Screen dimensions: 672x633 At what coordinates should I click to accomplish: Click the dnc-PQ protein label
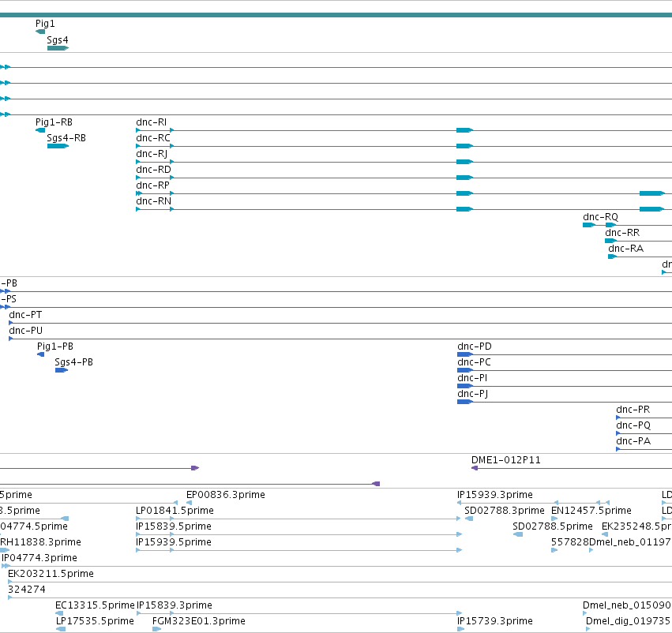click(633, 425)
